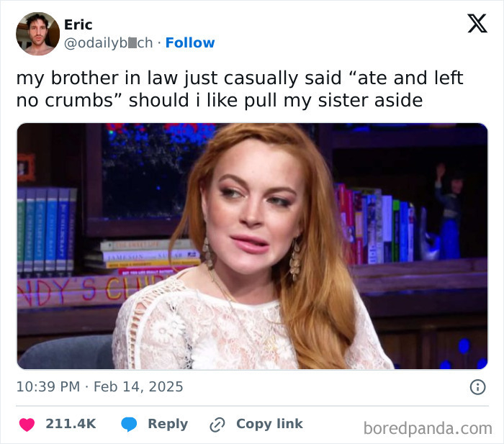Click the boredpanda.com watermark

(x=428, y=429)
